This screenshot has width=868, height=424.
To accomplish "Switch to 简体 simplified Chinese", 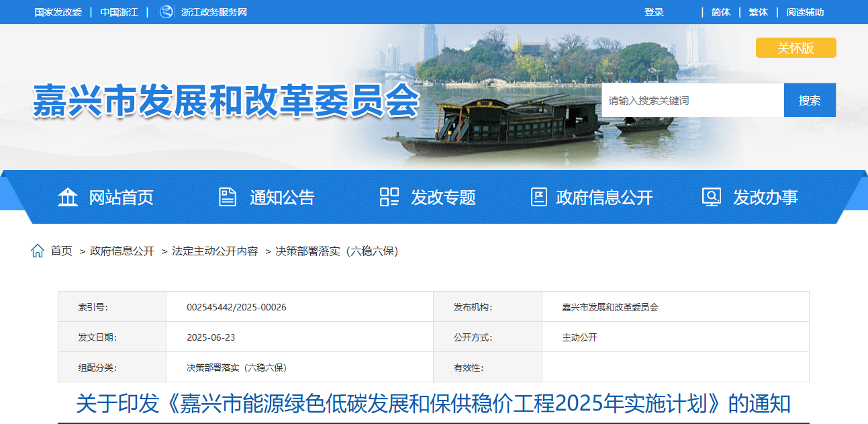I will pos(721,12).
